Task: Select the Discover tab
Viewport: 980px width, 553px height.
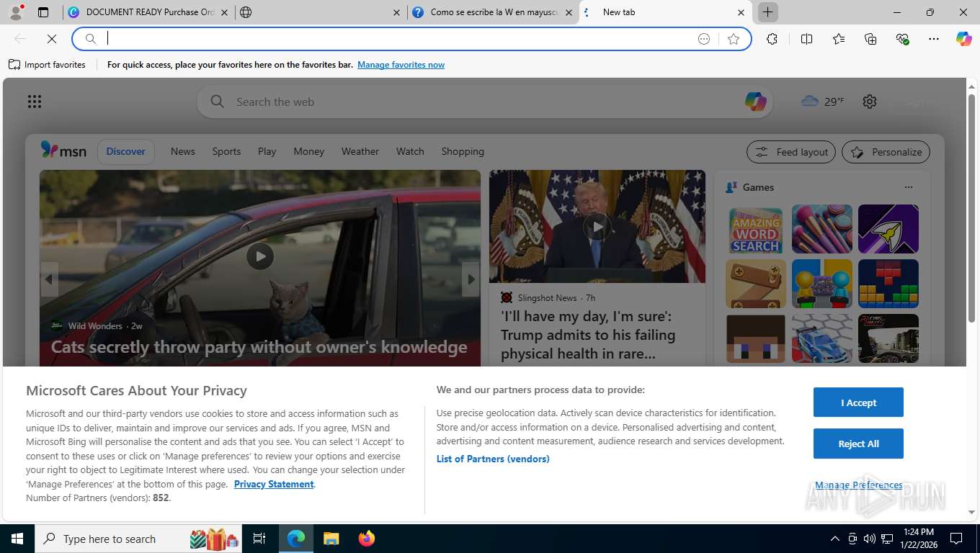Action: click(x=126, y=151)
